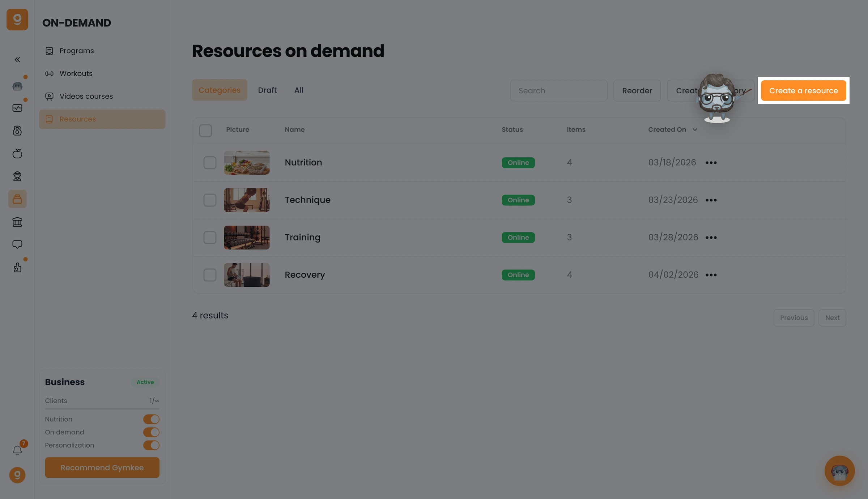Screen dimensions: 868x499
Task: Switch to the Draft tab
Action: pos(267,90)
